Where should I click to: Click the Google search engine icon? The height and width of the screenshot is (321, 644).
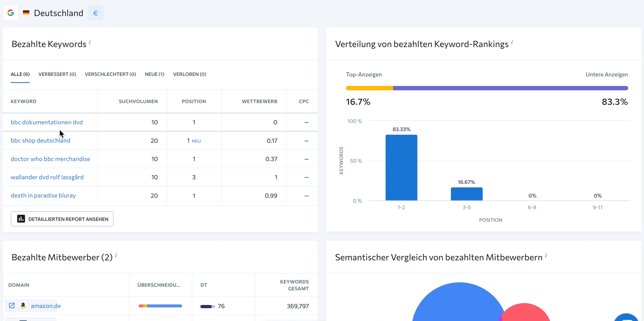11,13
